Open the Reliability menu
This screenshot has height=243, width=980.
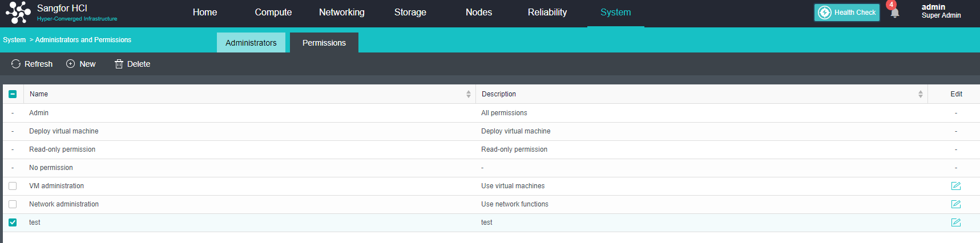click(547, 12)
